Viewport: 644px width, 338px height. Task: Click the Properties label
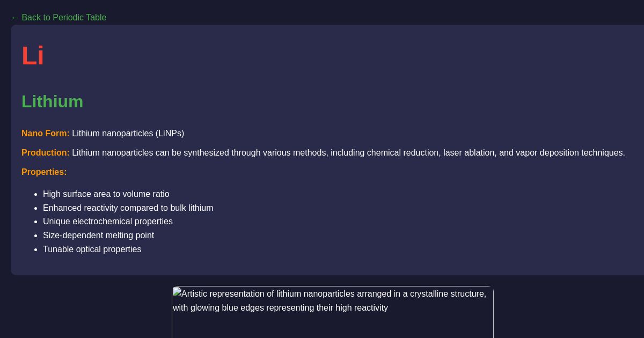(44, 172)
